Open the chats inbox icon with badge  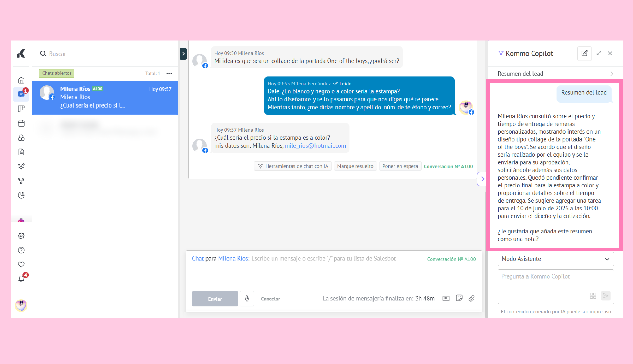(x=21, y=94)
